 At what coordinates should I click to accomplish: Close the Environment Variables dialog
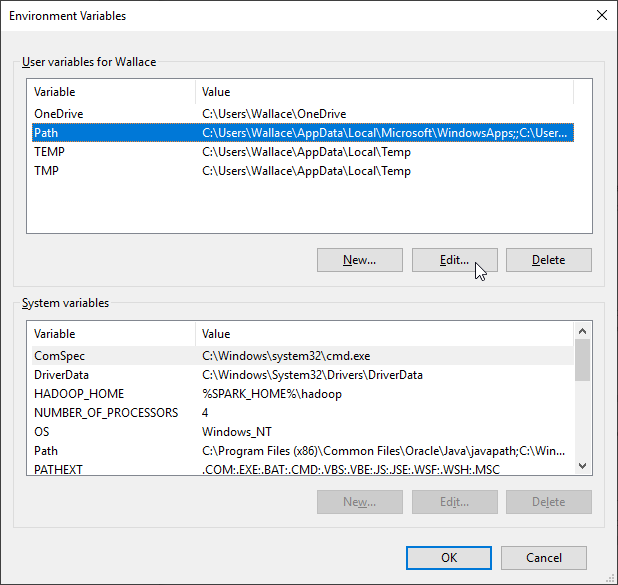click(600, 15)
